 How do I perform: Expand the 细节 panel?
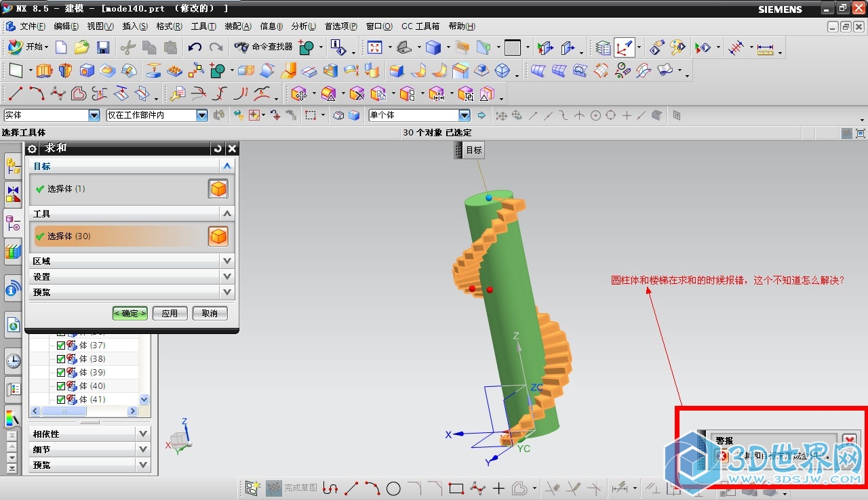click(142, 449)
